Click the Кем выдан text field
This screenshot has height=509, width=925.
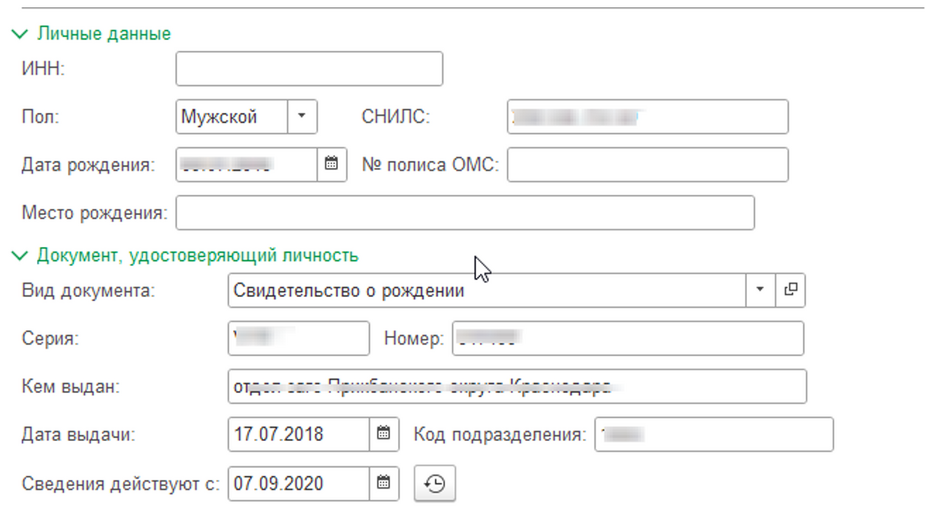click(516, 386)
